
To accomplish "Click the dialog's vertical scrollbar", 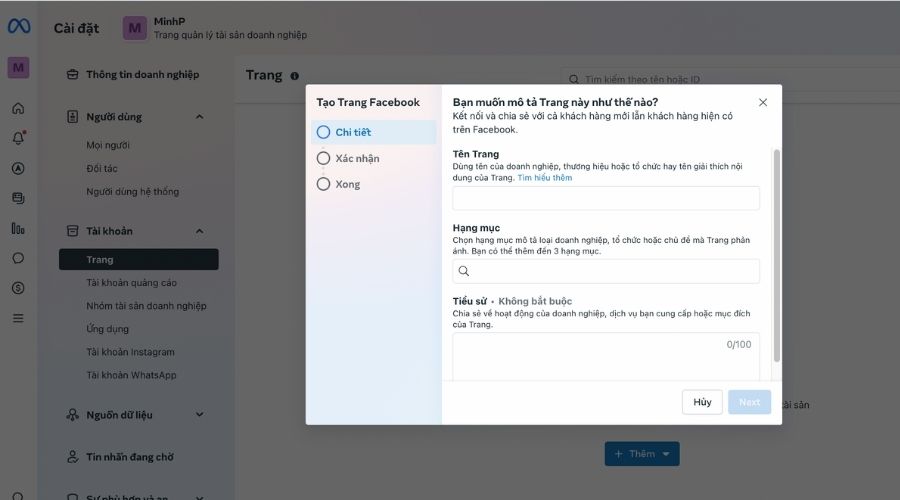I will (777, 255).
